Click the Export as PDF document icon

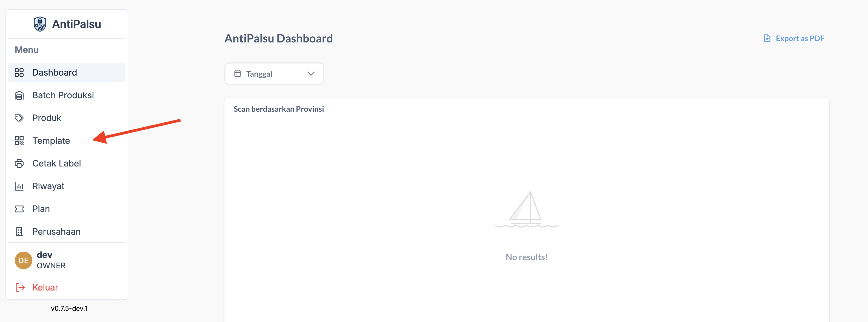(x=767, y=38)
